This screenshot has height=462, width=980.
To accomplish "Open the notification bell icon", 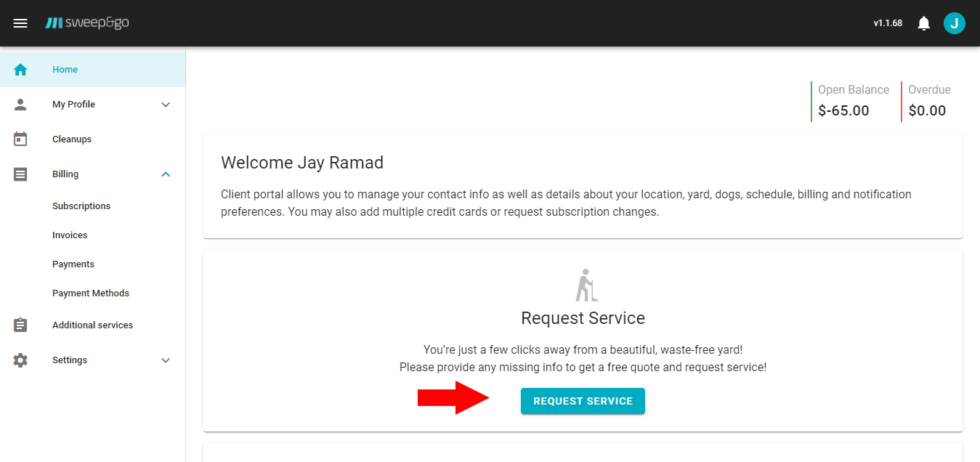I will (x=923, y=23).
